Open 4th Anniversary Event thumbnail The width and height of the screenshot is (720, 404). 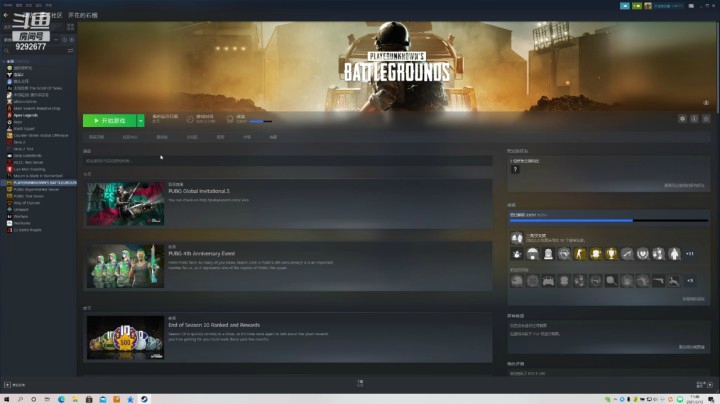click(x=125, y=266)
